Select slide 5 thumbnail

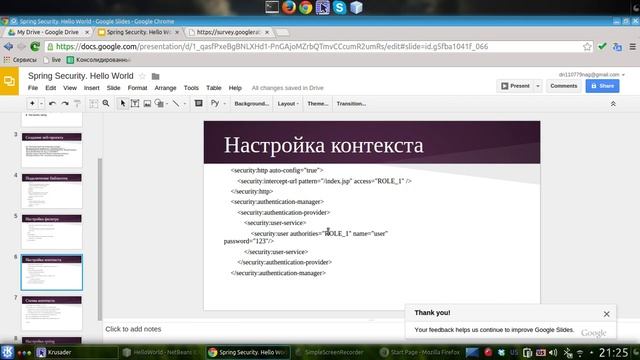[x=52, y=231]
